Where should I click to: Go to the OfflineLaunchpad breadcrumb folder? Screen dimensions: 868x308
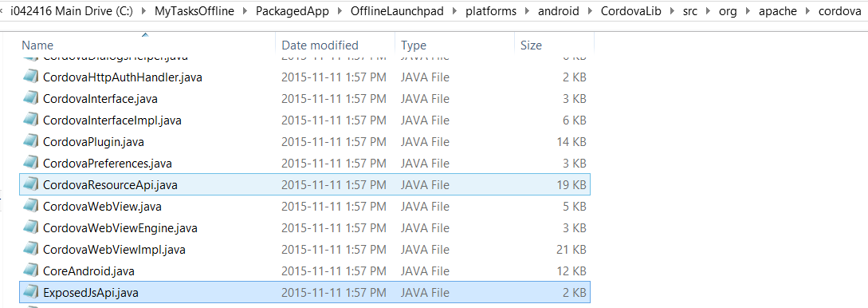click(x=397, y=11)
